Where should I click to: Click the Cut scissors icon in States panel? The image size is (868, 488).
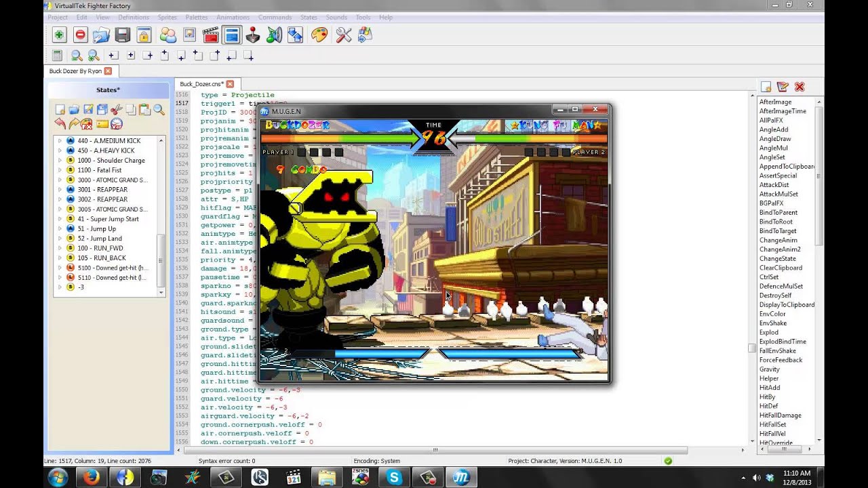pyautogui.click(x=116, y=109)
